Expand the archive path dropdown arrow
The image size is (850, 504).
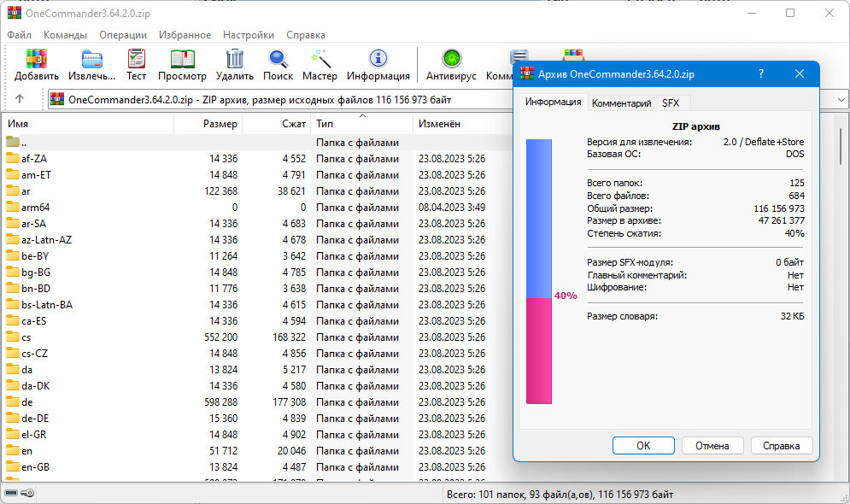pos(841,99)
